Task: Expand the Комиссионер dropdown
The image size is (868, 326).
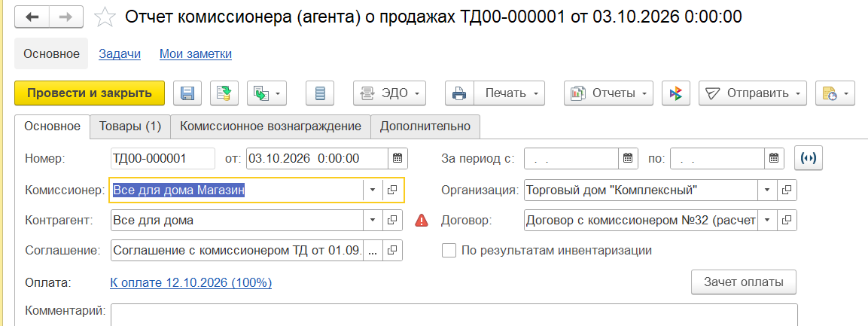Action: click(373, 190)
